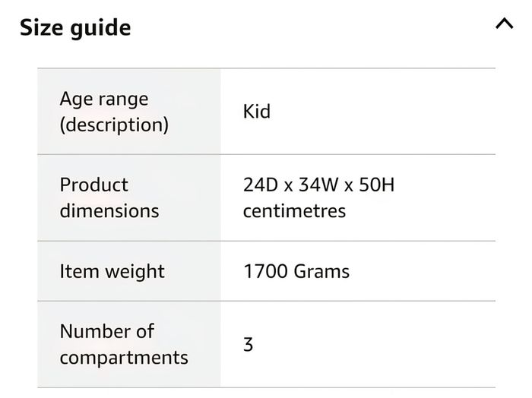532x398 pixels.
Task: Click the Number of label text
Action: (107, 331)
